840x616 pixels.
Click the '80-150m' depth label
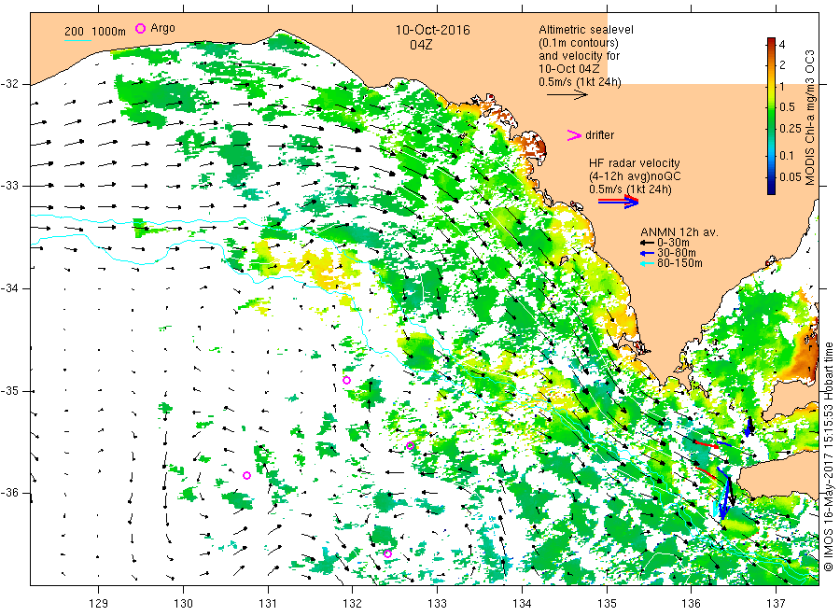[x=679, y=263]
